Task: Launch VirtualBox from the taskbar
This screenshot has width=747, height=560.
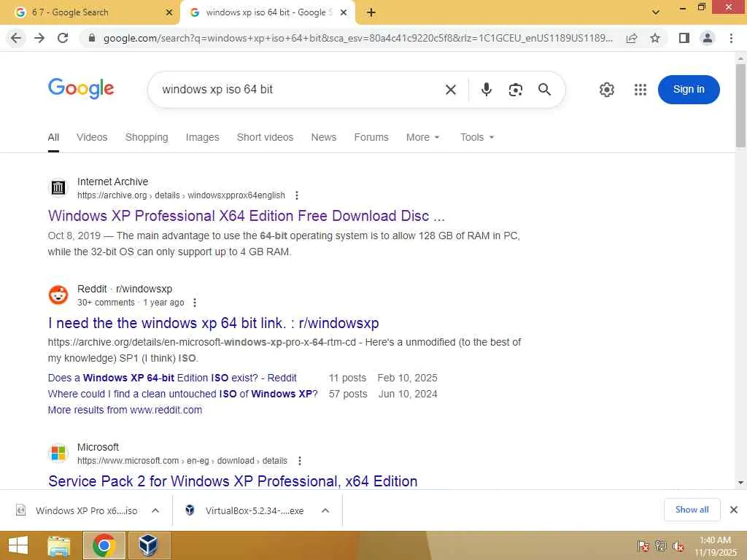Action: pyautogui.click(x=149, y=545)
